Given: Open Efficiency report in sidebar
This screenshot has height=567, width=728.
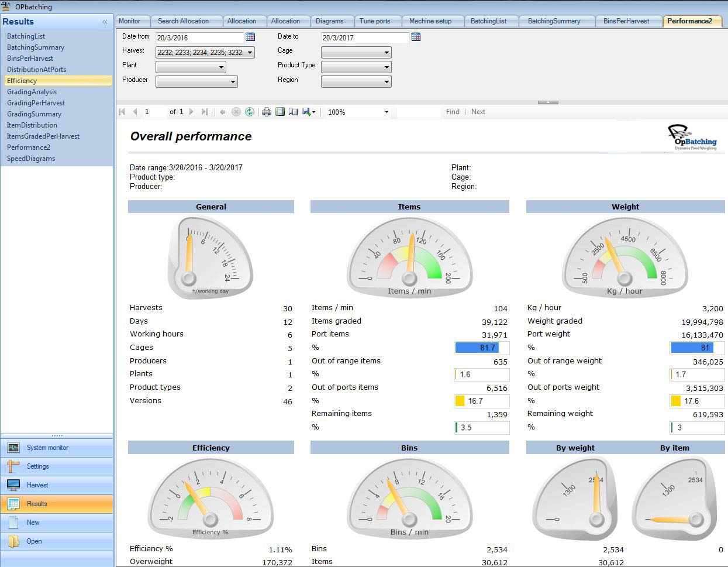Looking at the screenshot, I should [57, 81].
